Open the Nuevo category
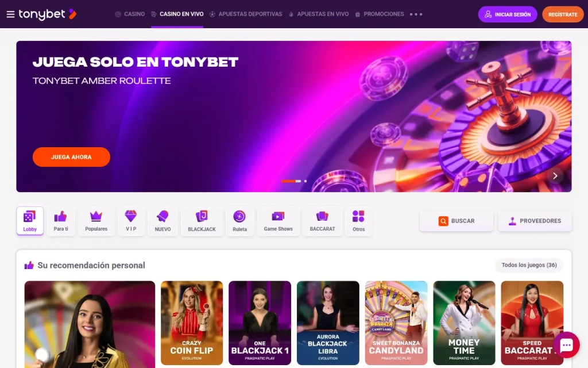 coord(163,221)
